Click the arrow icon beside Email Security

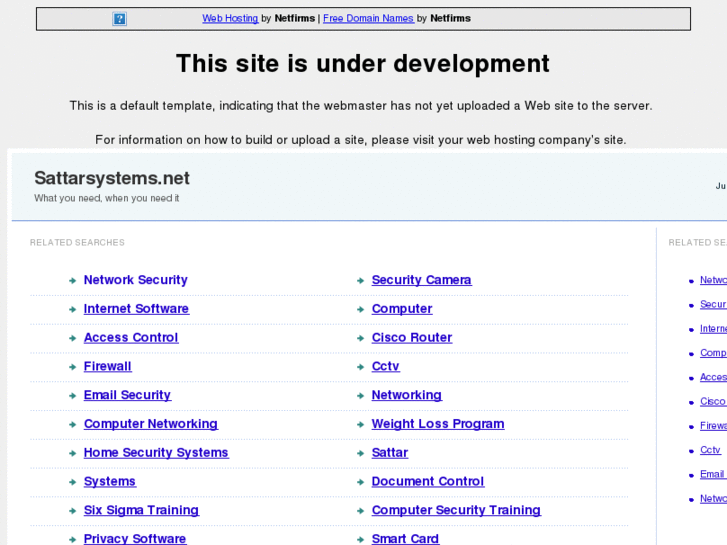coord(72,396)
